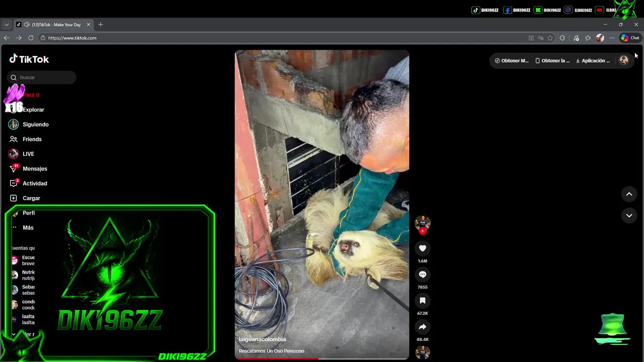Expand the Más options menu
Viewport: 644px width, 362px height.
pyautogui.click(x=23, y=228)
